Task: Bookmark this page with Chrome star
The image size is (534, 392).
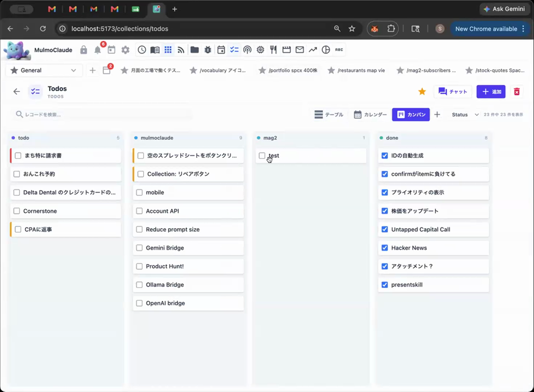Action: pos(352,29)
